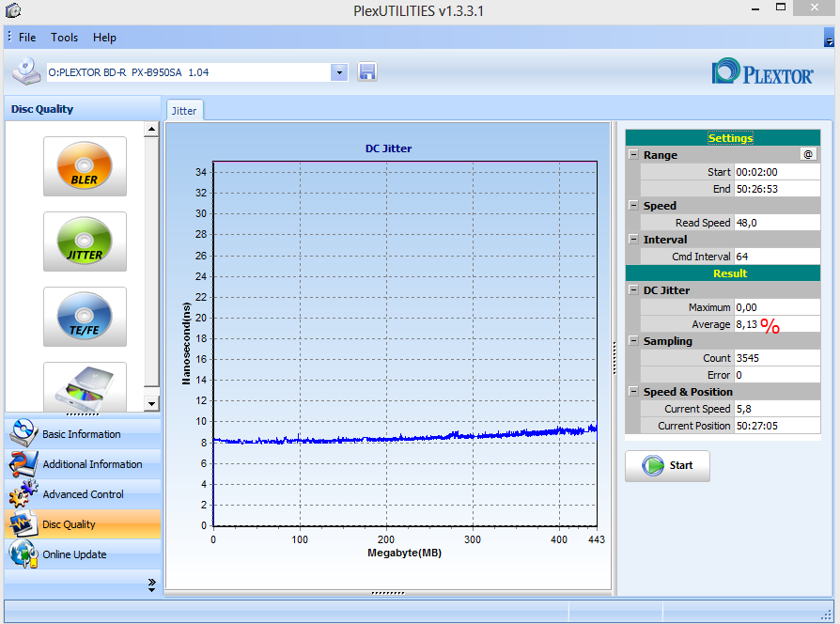Screen dimensions: 840x624
Task: Click the Current Speed value 5,8
Action: coord(777,409)
